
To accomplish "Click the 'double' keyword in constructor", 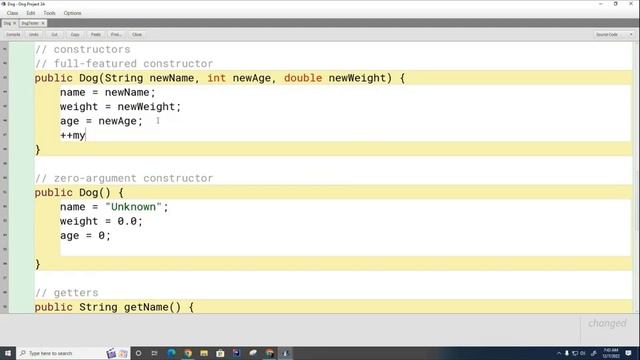I will click(303, 78).
